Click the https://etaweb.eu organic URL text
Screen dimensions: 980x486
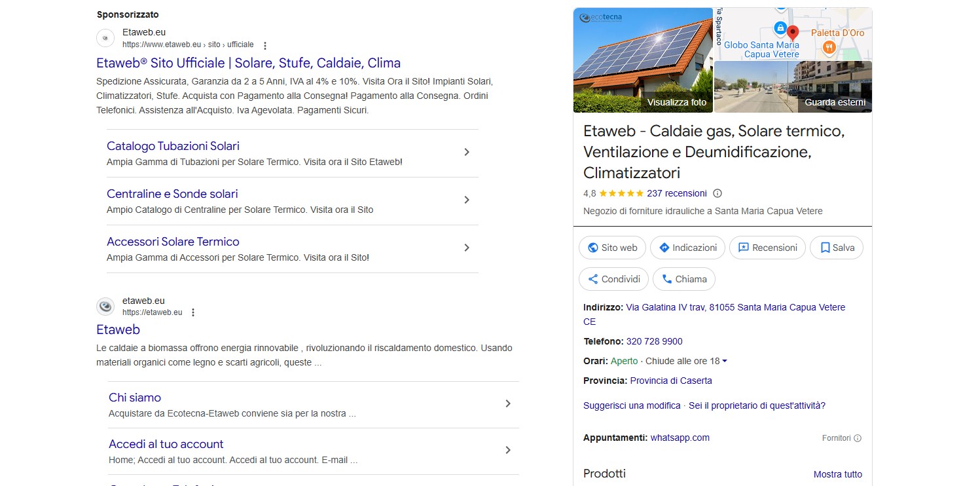153,312
